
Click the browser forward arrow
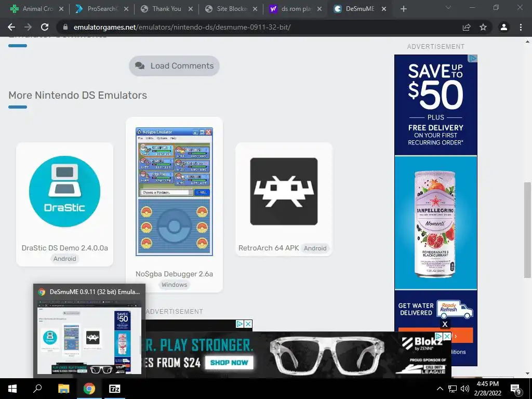pos(28,27)
